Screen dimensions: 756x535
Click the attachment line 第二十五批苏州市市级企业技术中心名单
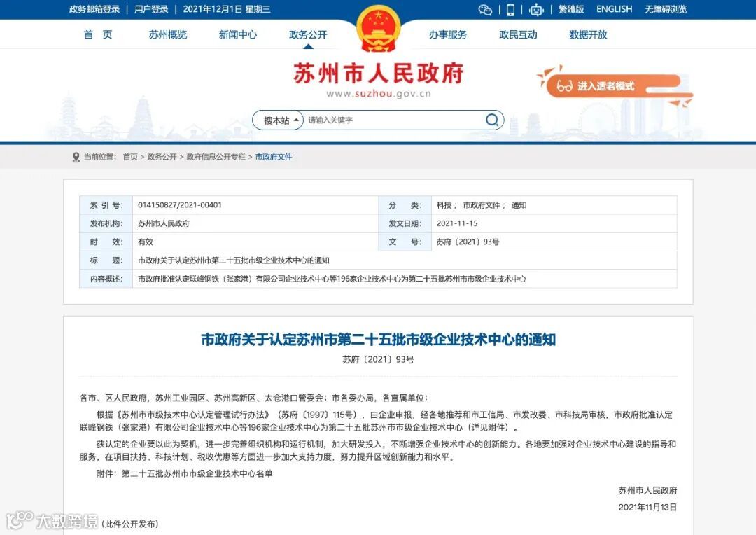tap(197, 474)
